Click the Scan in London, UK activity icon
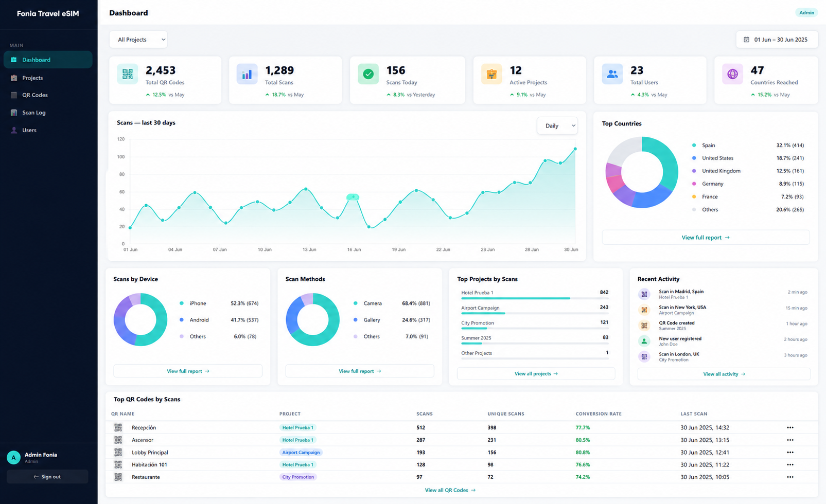 [x=644, y=356]
